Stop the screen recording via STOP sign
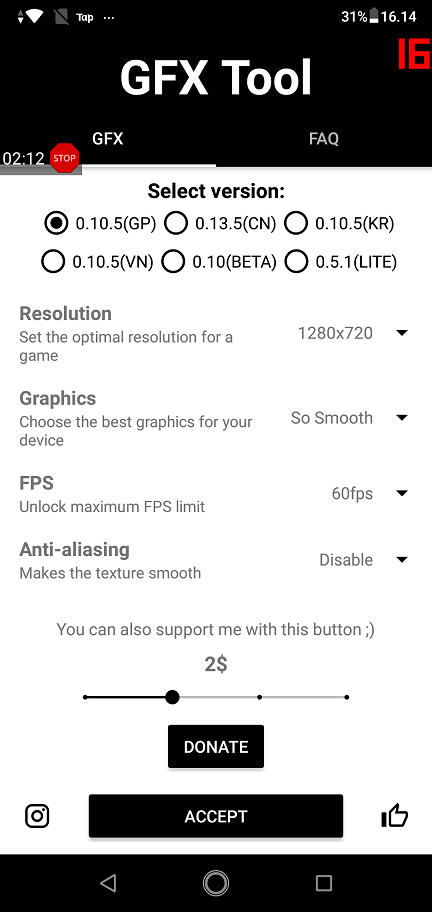432x912 pixels. click(x=65, y=158)
